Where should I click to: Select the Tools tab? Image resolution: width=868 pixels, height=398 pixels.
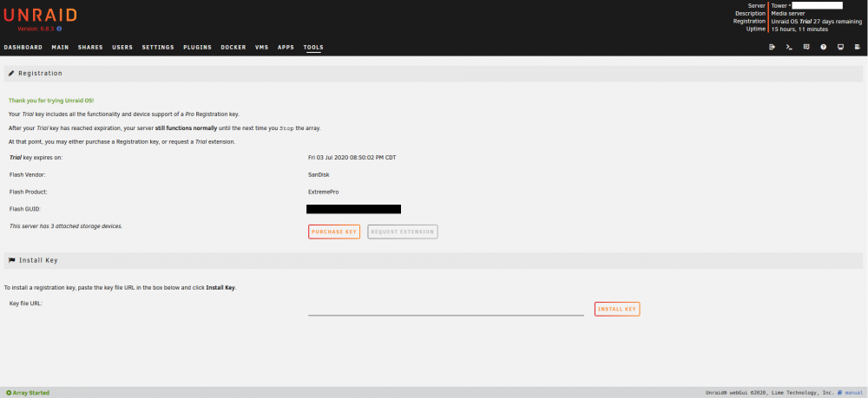tap(313, 48)
